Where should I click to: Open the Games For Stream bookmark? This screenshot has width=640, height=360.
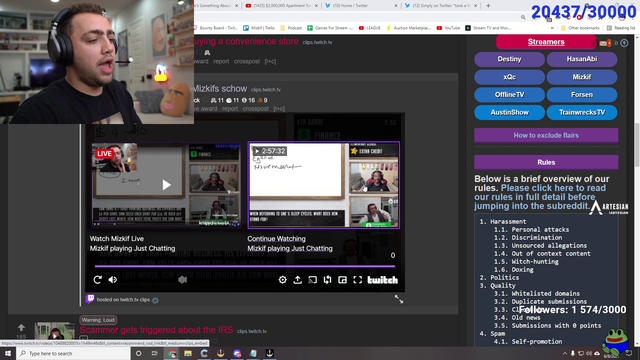330,28
